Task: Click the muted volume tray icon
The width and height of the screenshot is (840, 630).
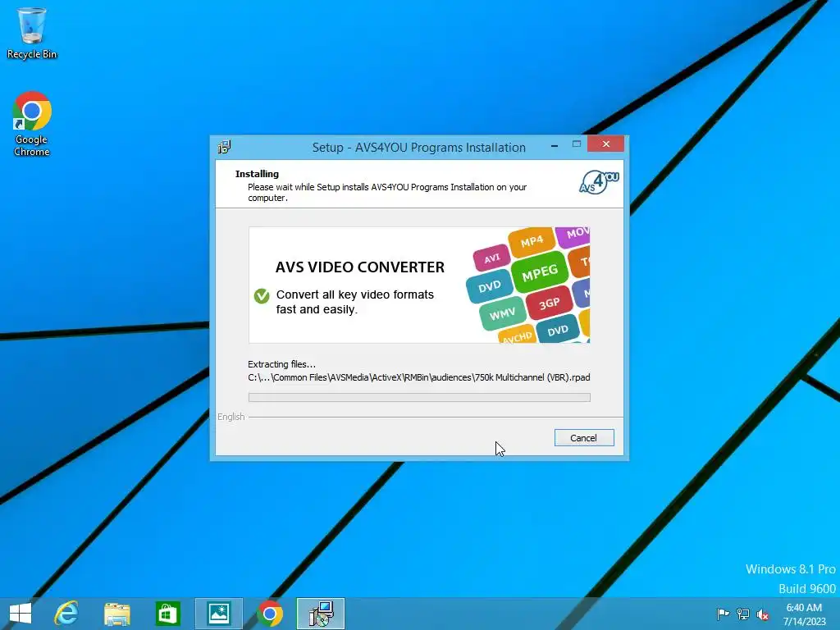Action: coord(763,614)
